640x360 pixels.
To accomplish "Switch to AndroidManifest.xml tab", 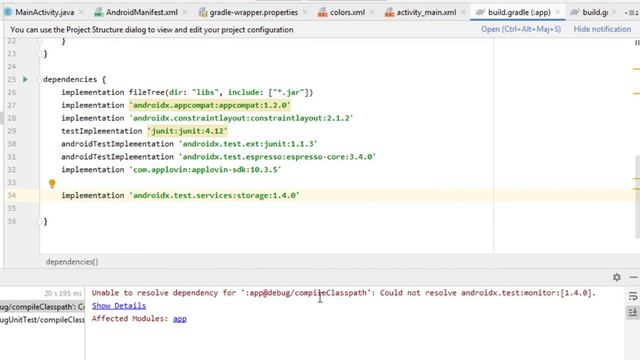I will 142,12.
